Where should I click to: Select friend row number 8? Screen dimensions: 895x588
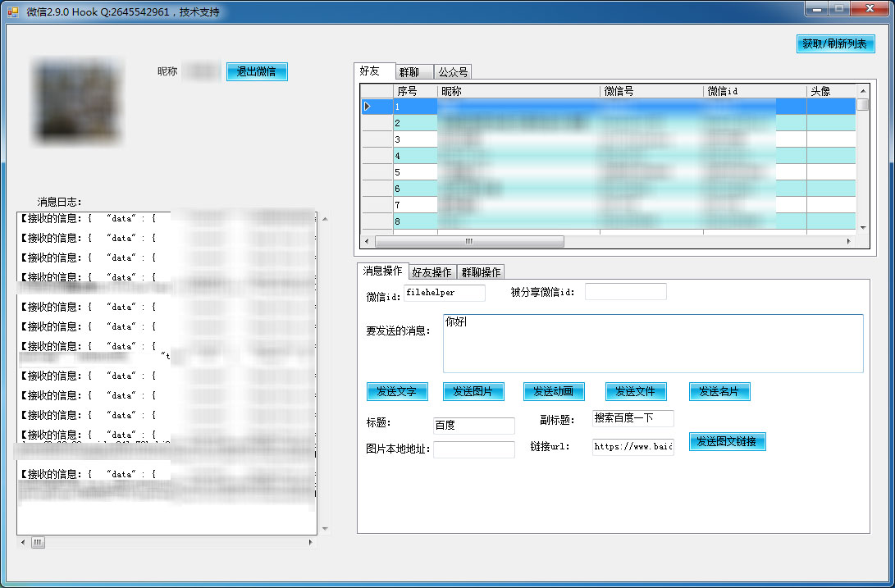[609, 221]
